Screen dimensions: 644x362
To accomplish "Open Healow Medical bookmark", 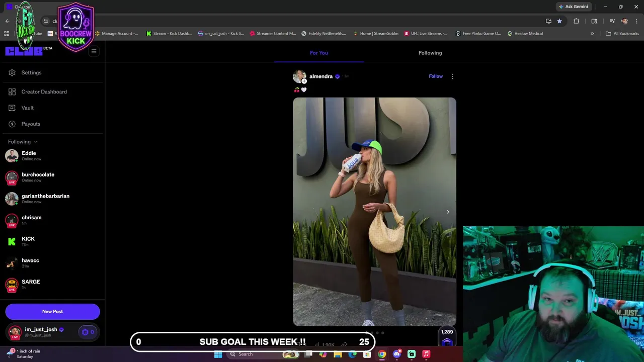I will pyautogui.click(x=525, y=34).
